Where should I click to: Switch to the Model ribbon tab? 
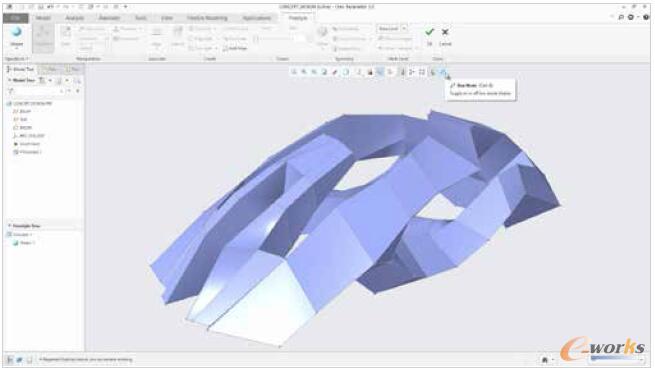(43, 18)
